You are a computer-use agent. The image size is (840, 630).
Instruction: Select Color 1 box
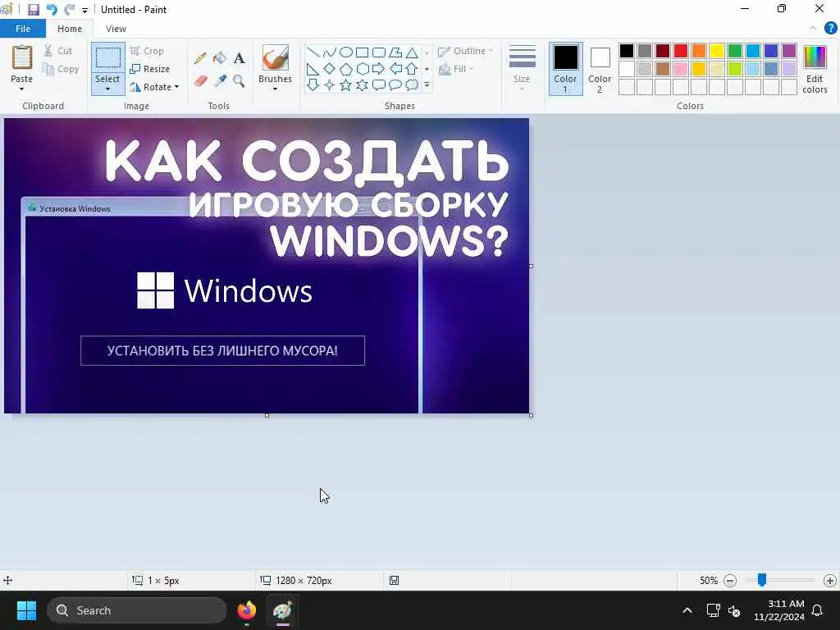tap(565, 69)
